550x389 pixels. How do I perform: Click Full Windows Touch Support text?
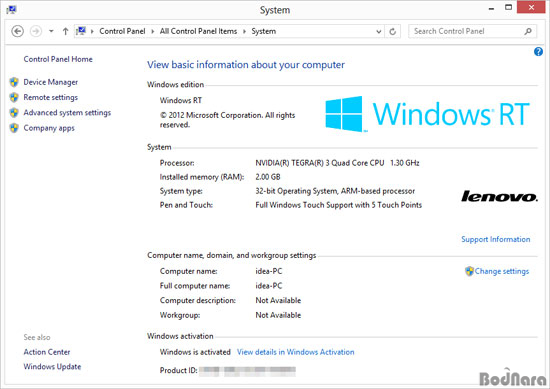(x=338, y=205)
